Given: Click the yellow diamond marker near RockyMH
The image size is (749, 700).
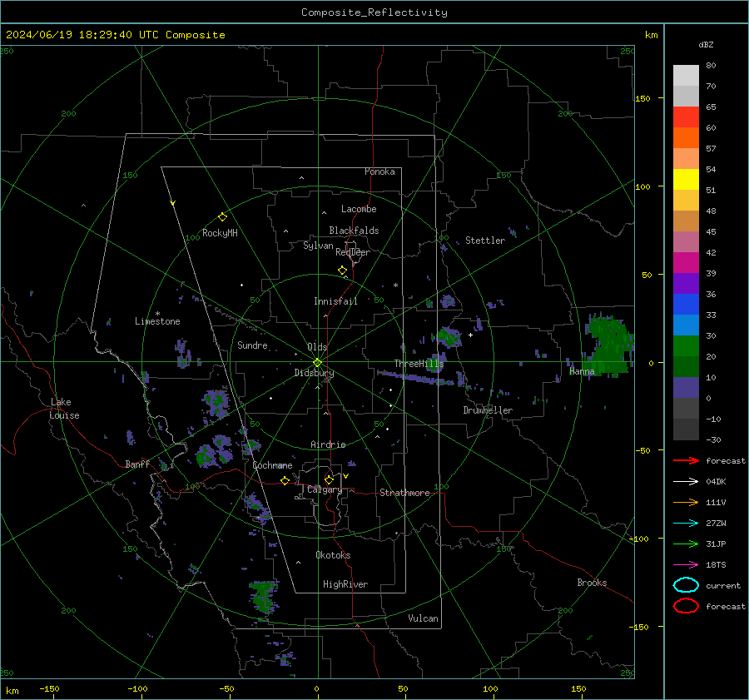Looking at the screenshot, I should point(222,217).
